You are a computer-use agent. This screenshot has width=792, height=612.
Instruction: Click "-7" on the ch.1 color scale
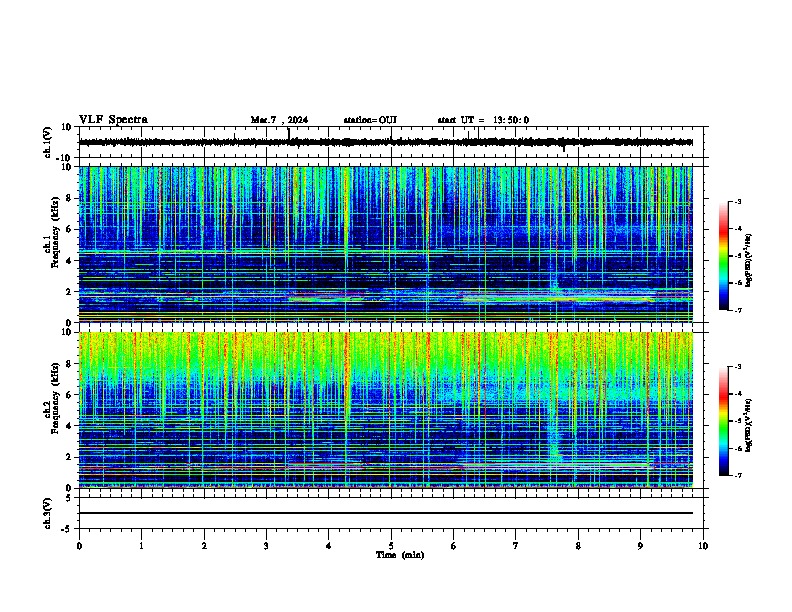[x=737, y=310]
